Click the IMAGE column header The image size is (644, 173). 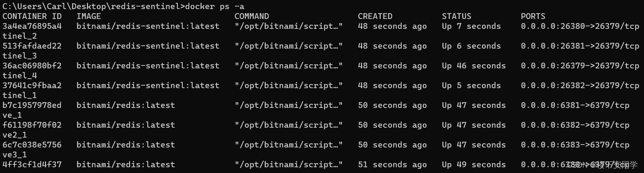pos(89,16)
